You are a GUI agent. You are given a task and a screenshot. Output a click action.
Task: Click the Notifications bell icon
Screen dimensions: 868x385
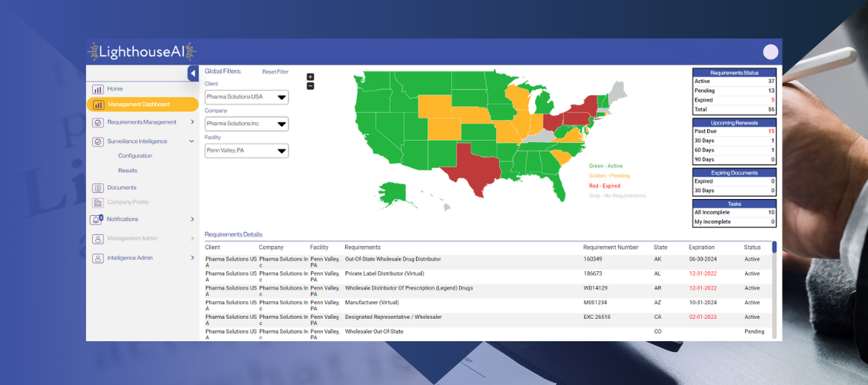pyautogui.click(x=96, y=220)
